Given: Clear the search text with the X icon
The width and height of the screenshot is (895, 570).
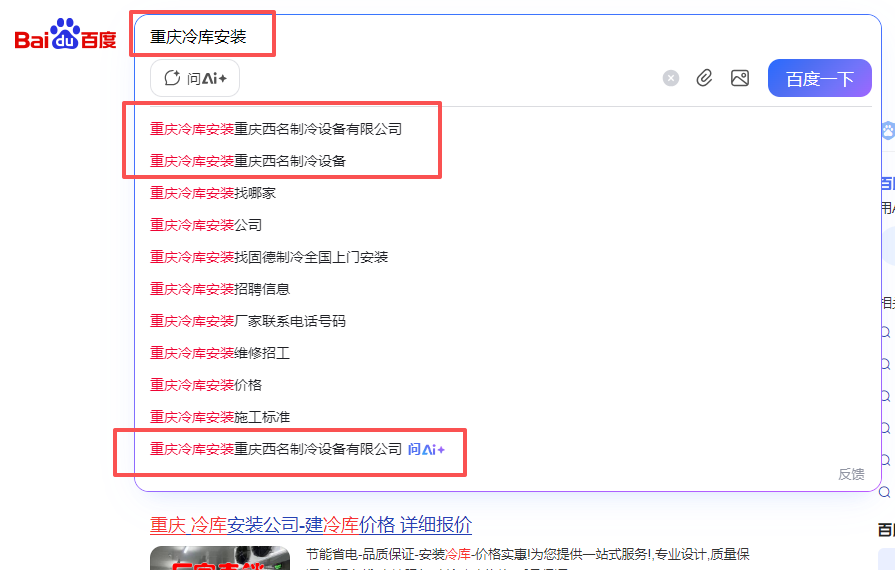Looking at the screenshot, I should [671, 78].
